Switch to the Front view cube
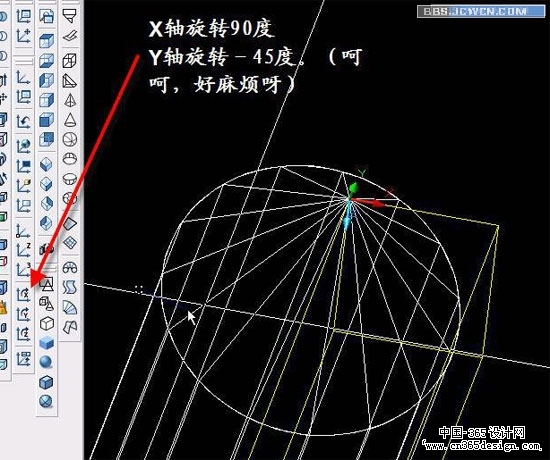The width and height of the screenshot is (550, 460). [x=46, y=120]
